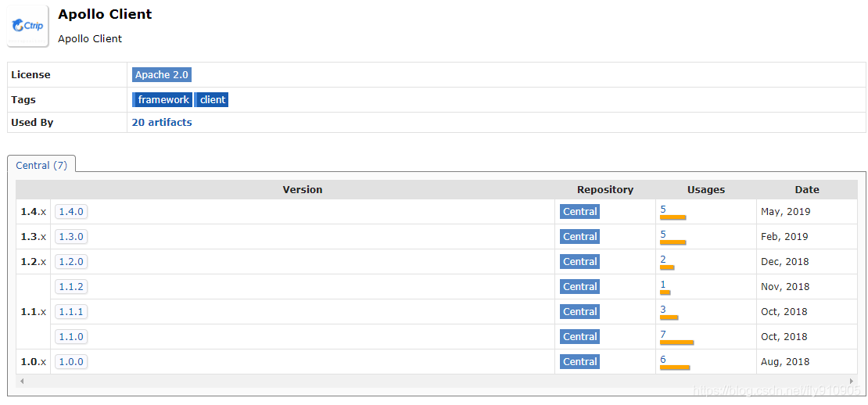868x405 pixels.
Task: Select the client tag
Action: coord(212,100)
